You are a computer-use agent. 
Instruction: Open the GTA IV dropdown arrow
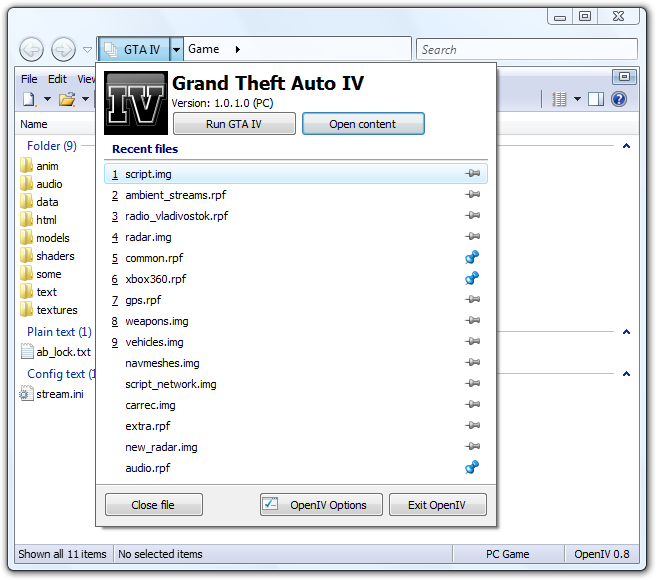click(176, 49)
